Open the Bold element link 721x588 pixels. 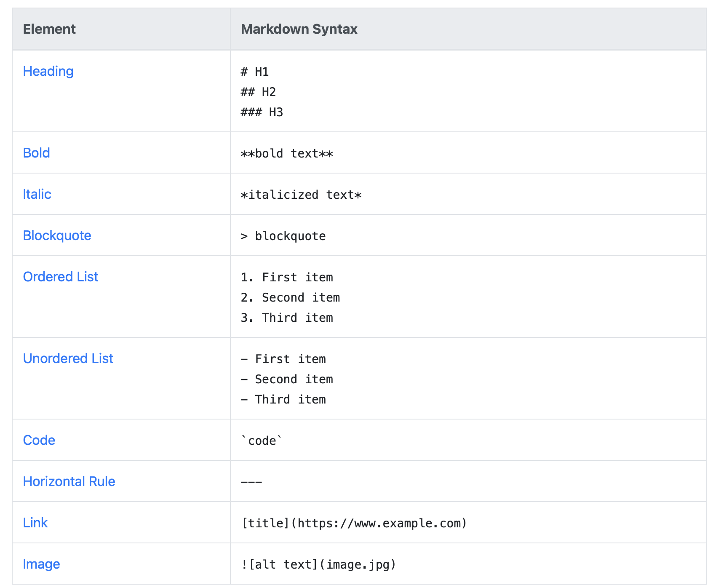pyautogui.click(x=36, y=152)
